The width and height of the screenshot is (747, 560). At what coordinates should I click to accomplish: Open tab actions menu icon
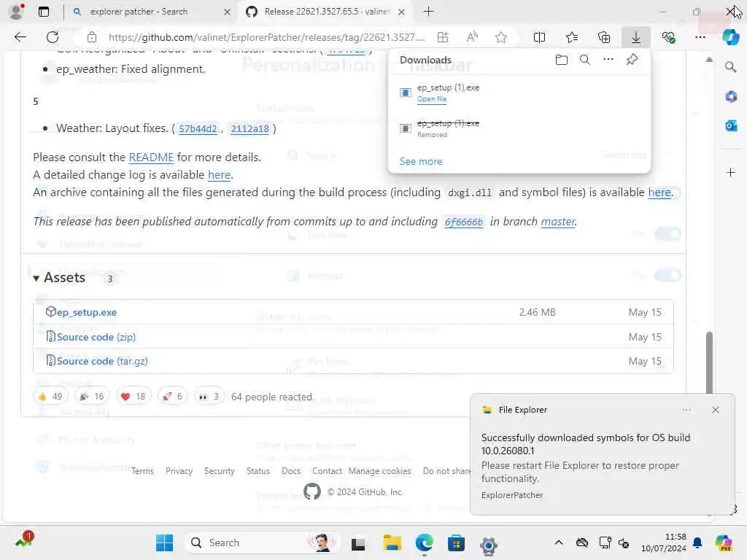click(x=43, y=12)
